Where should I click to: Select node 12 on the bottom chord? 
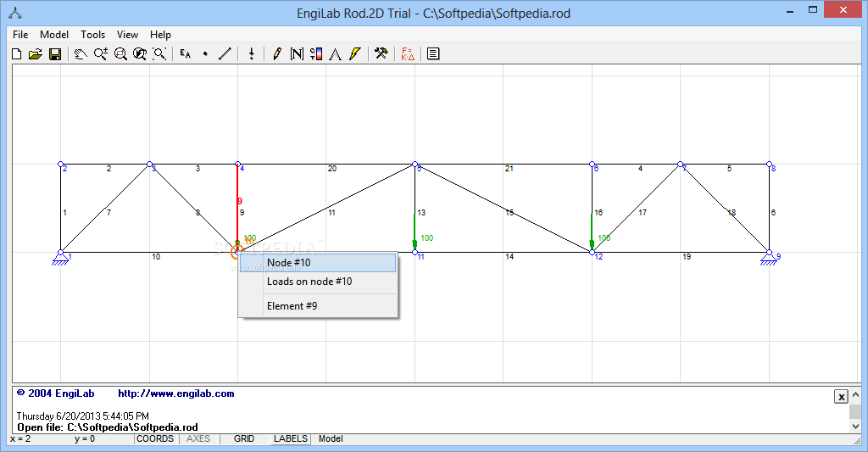point(592,253)
